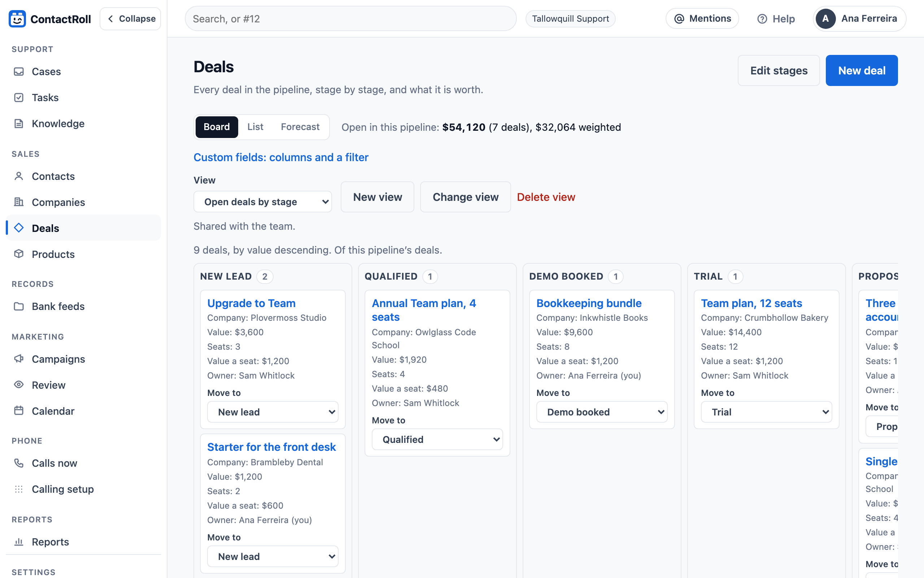Click the Deals diamond icon

click(19, 228)
